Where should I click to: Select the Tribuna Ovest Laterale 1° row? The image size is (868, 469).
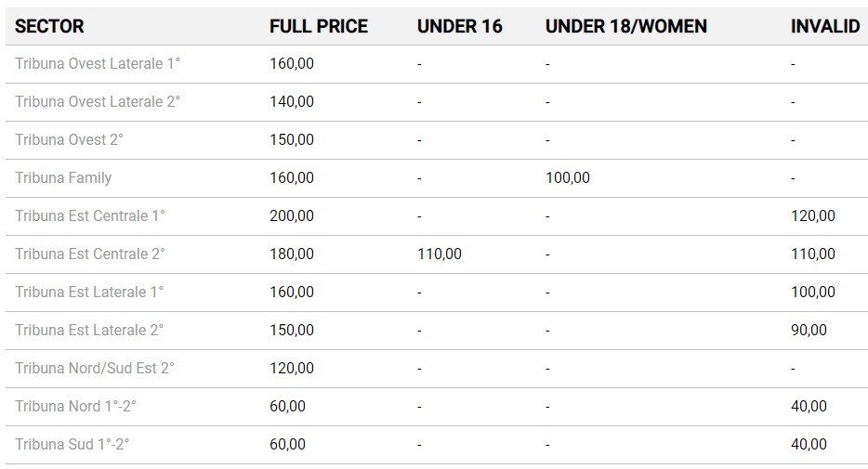[x=98, y=64]
